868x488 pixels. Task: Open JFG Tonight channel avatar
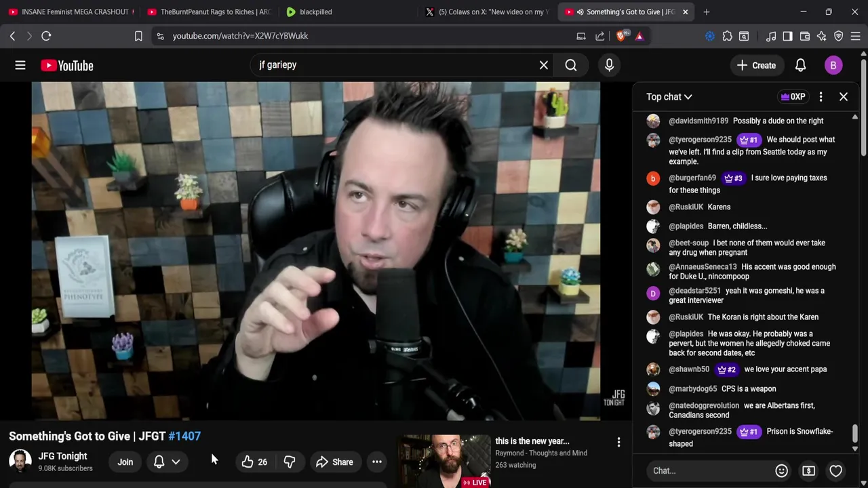(x=20, y=462)
